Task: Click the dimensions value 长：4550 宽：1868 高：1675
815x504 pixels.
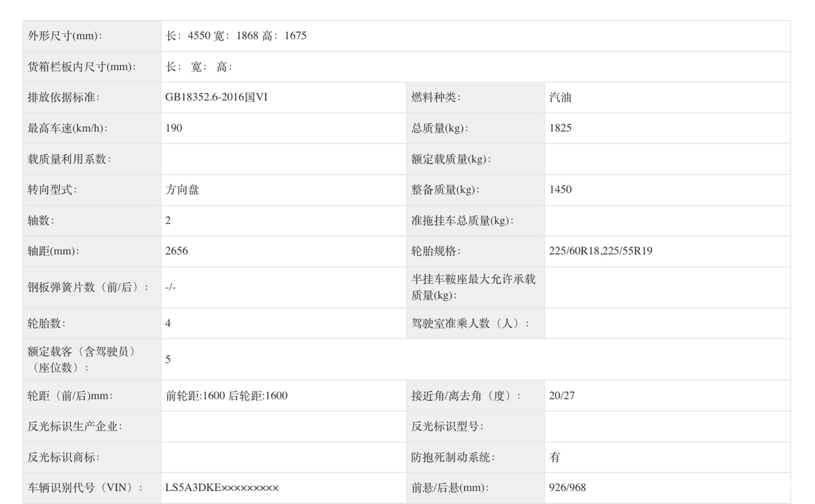Action: pyautogui.click(x=236, y=36)
